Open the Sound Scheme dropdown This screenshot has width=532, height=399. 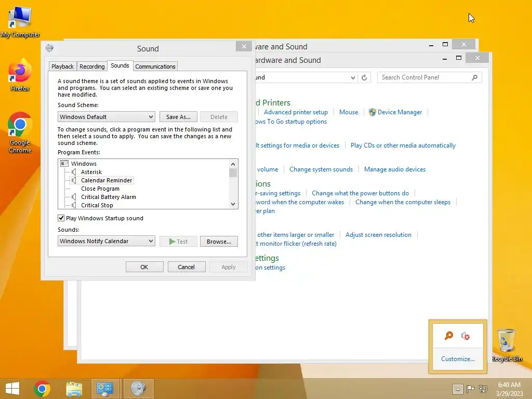click(x=106, y=117)
